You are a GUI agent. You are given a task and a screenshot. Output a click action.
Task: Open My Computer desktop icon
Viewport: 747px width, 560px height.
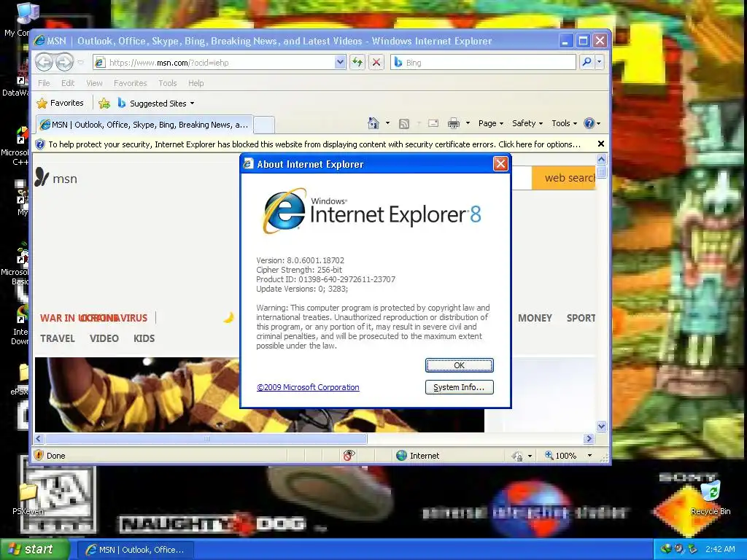(x=27, y=15)
